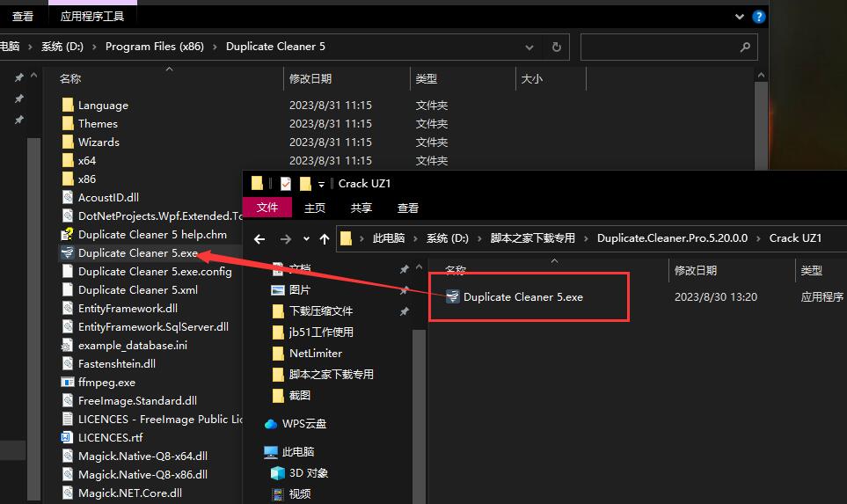Open the 主页 ribbon tab
847x504 pixels.
coord(314,208)
